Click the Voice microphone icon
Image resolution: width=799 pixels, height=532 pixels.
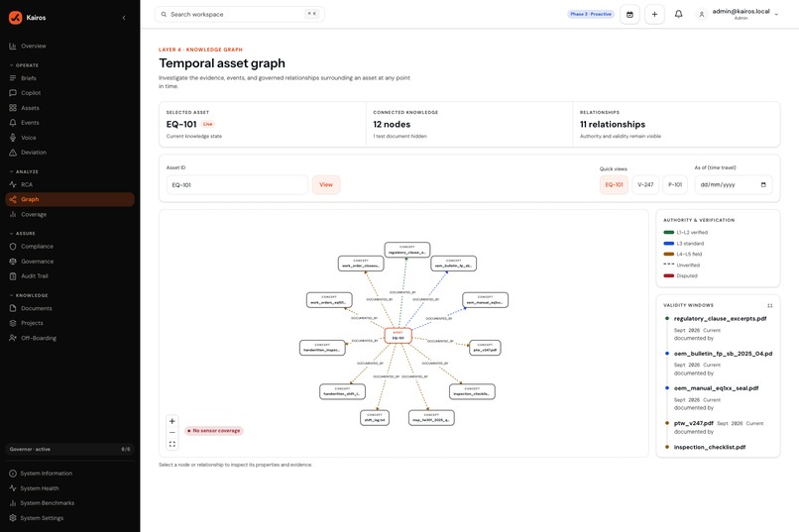pyautogui.click(x=13, y=138)
